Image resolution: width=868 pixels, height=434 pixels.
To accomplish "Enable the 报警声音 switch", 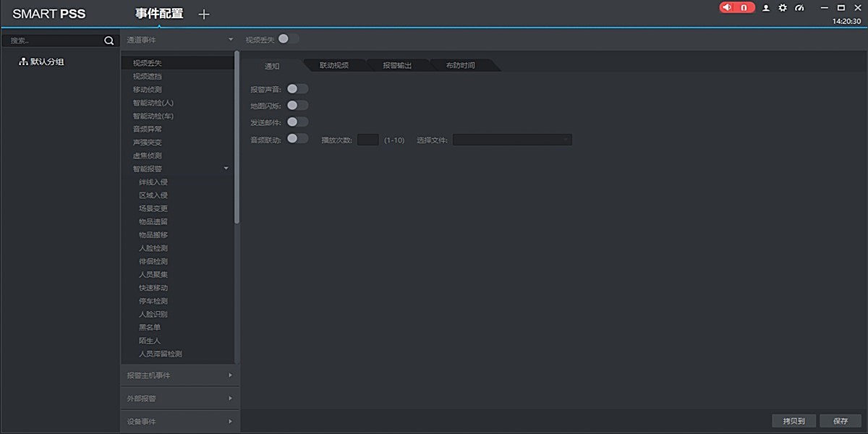I will point(297,89).
